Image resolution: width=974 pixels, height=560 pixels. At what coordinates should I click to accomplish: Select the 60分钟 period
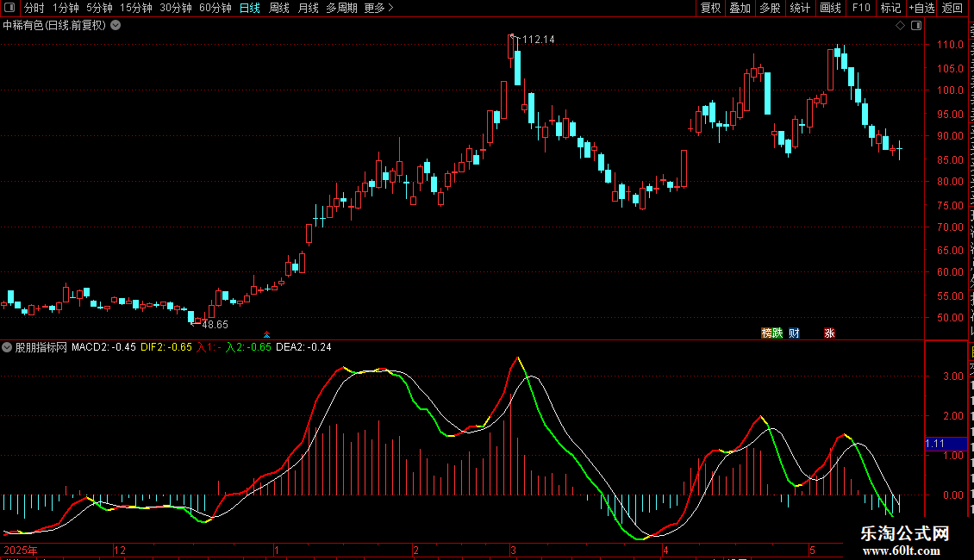215,8
